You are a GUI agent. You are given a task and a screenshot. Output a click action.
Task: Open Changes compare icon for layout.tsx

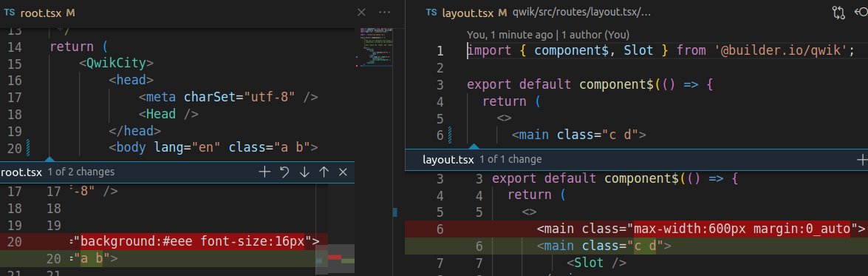pos(838,13)
